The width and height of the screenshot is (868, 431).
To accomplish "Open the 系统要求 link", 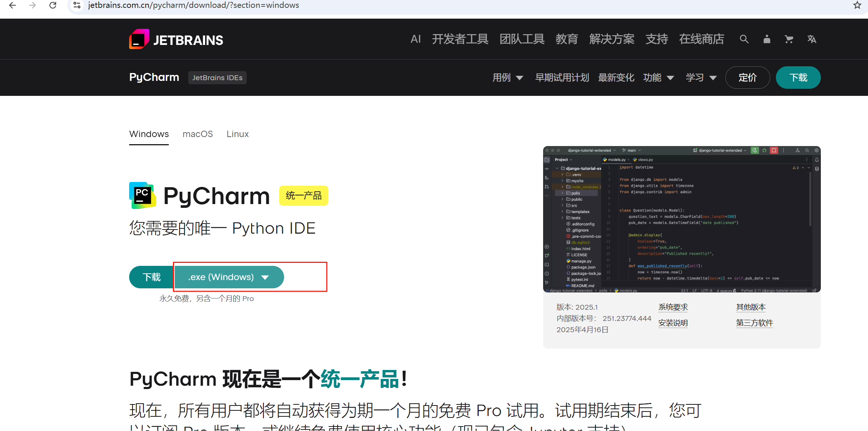I will click(673, 307).
